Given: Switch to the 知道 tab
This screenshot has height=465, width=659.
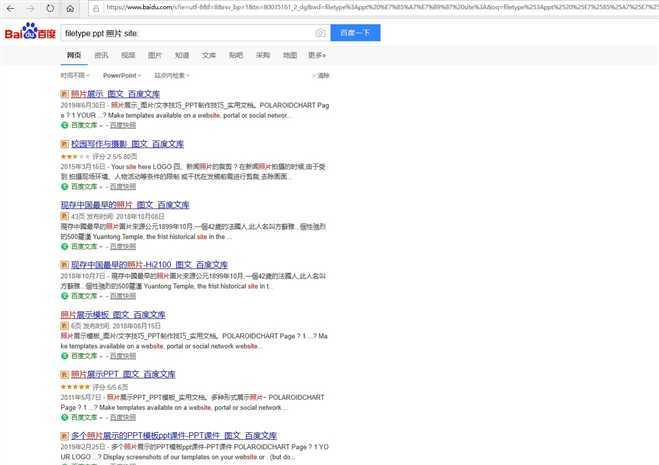Looking at the screenshot, I should 182,55.
